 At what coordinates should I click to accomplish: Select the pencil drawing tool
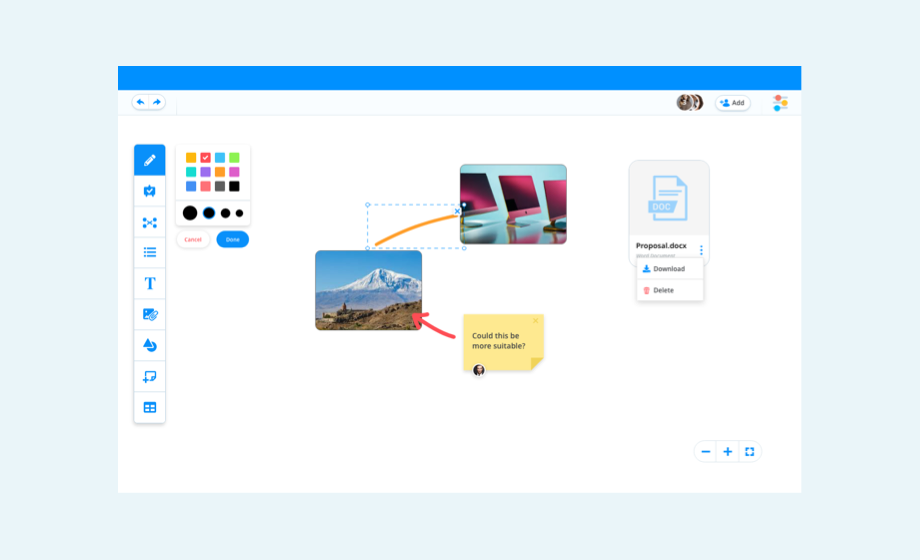[150, 160]
